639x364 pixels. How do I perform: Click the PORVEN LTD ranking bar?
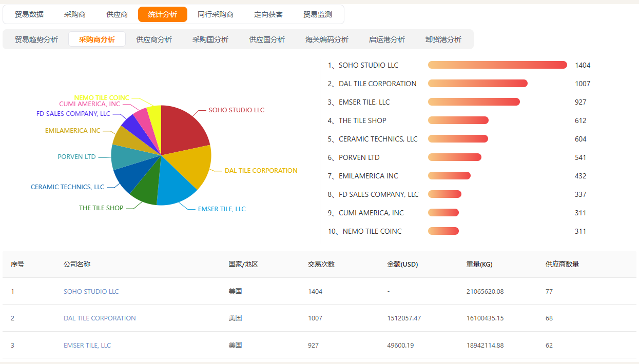pos(455,157)
